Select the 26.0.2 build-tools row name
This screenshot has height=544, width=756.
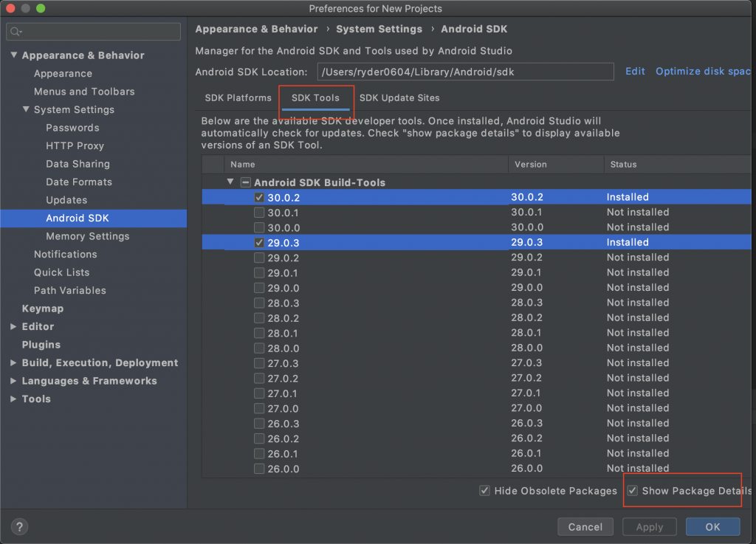click(283, 439)
